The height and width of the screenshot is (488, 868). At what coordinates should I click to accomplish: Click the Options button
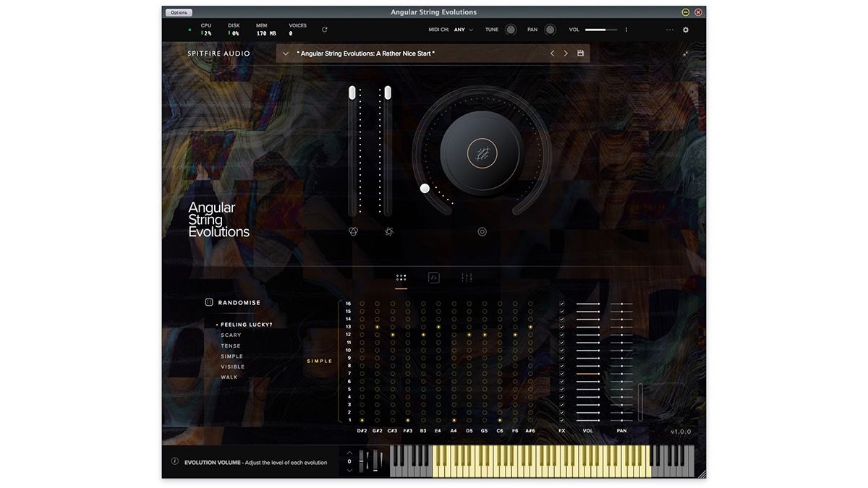(x=179, y=12)
